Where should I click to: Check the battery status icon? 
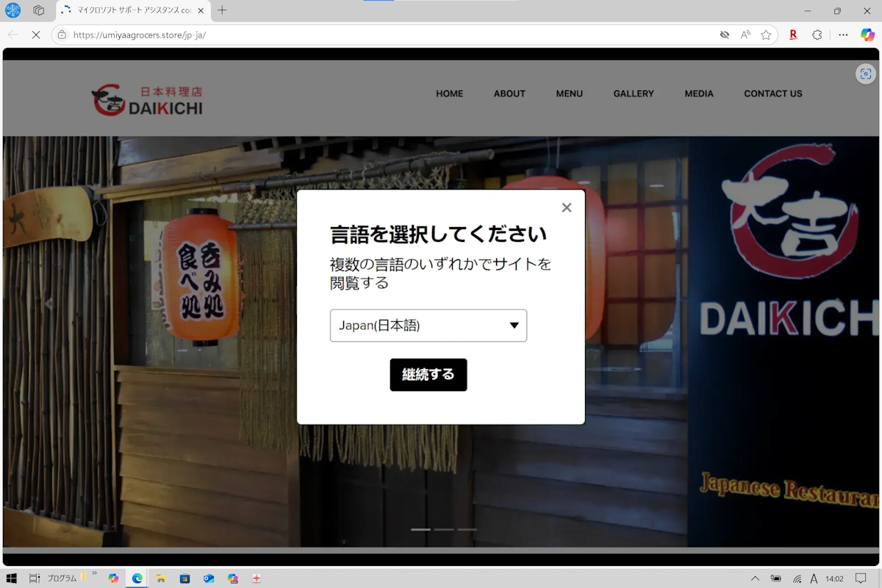[776, 578]
